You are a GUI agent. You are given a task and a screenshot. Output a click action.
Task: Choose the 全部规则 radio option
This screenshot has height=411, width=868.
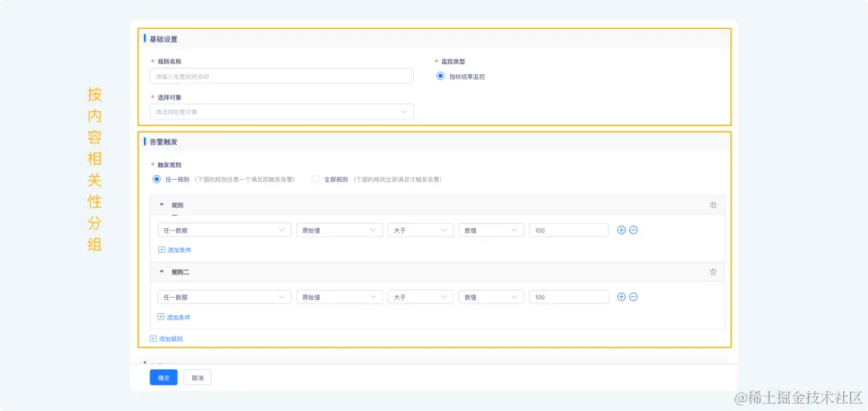click(x=316, y=179)
